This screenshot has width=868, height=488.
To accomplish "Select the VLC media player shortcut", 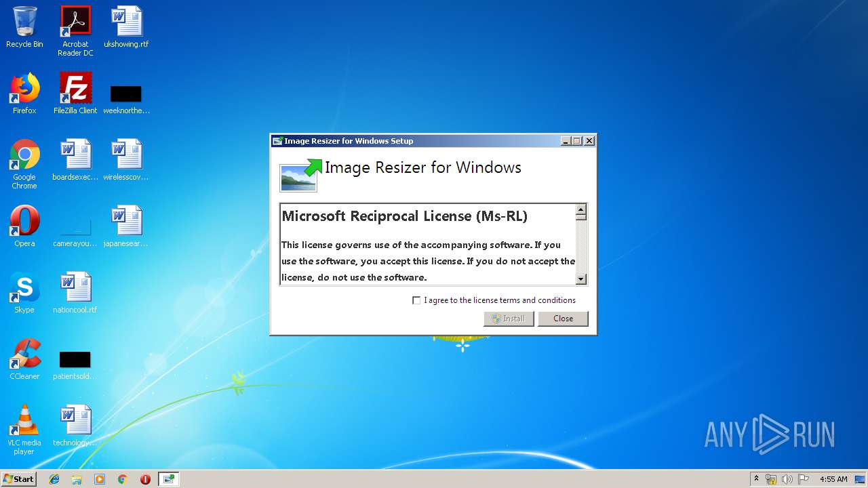I will click(x=24, y=430).
